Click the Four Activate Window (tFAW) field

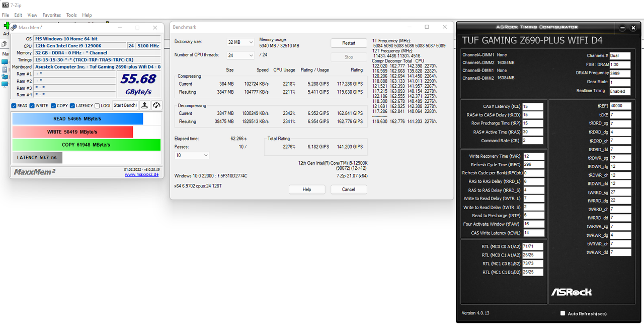coord(533,224)
